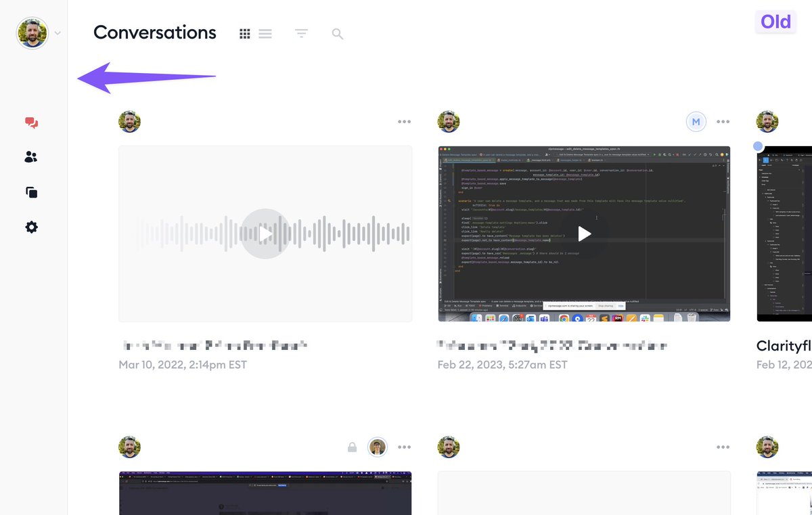This screenshot has width=812, height=515.
Task: Click the participant avatar next to the lock icon
Action: point(378,447)
